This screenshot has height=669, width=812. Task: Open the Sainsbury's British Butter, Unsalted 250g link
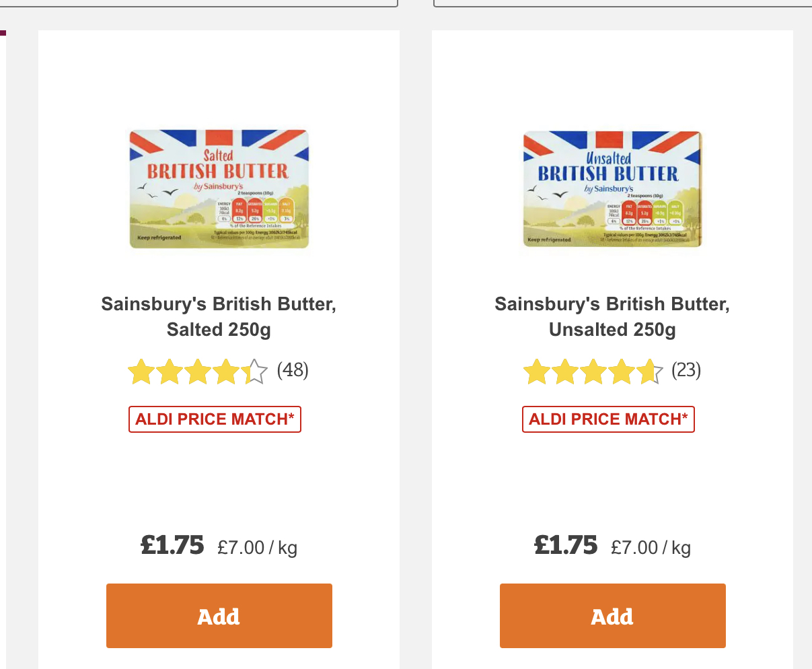point(612,316)
